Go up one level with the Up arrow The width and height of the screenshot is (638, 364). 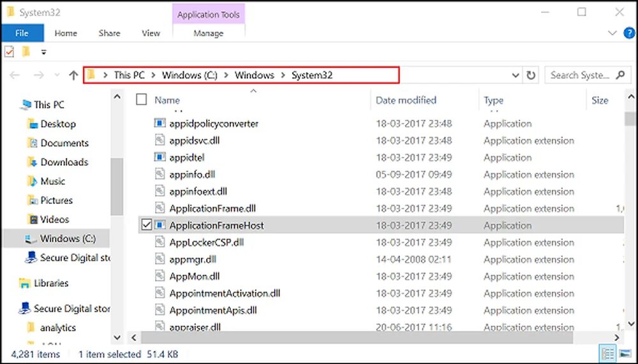click(x=73, y=75)
